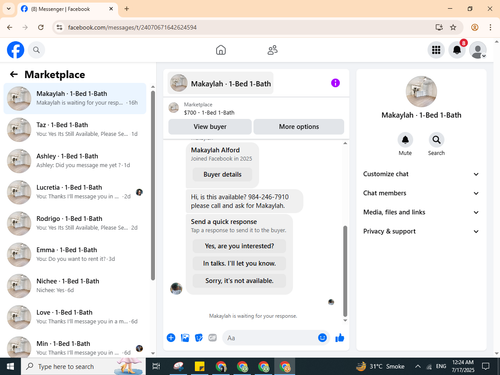Image resolution: width=500 pixels, height=375 pixels.
Task: Click the large listing thumbnail in info panel
Action: [x=421, y=91]
